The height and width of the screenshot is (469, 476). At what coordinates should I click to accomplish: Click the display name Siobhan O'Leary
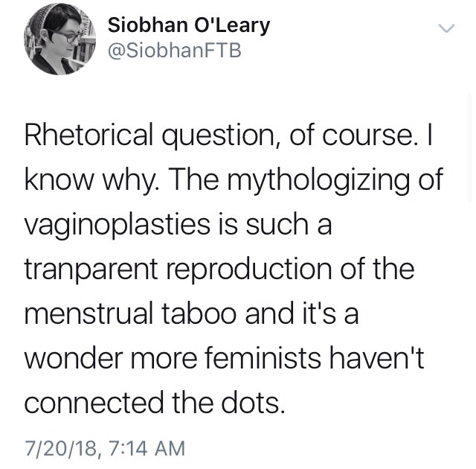188,25
